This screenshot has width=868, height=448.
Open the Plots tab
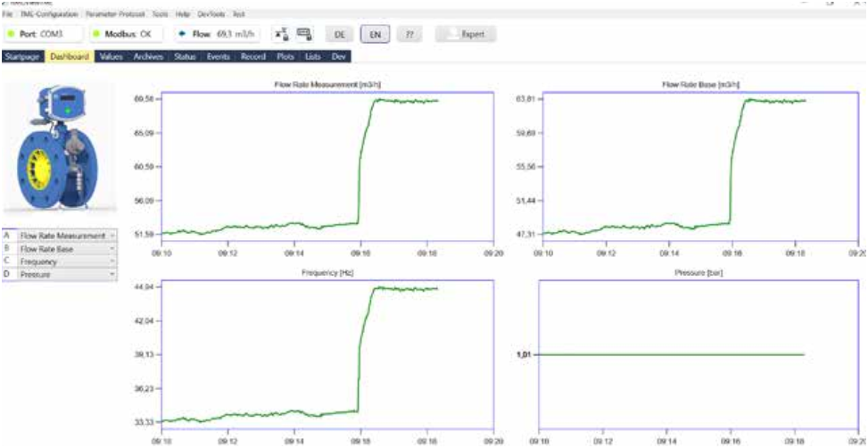pyautogui.click(x=285, y=56)
